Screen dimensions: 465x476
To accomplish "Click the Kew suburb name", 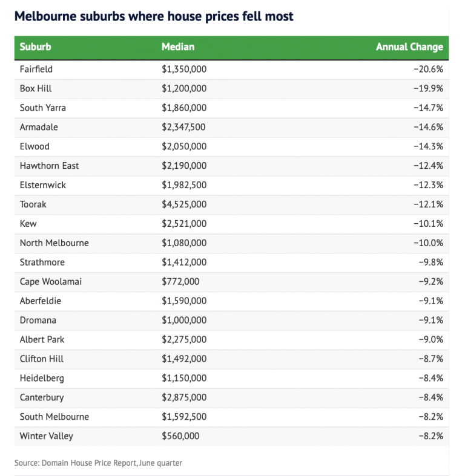I will pos(28,224).
